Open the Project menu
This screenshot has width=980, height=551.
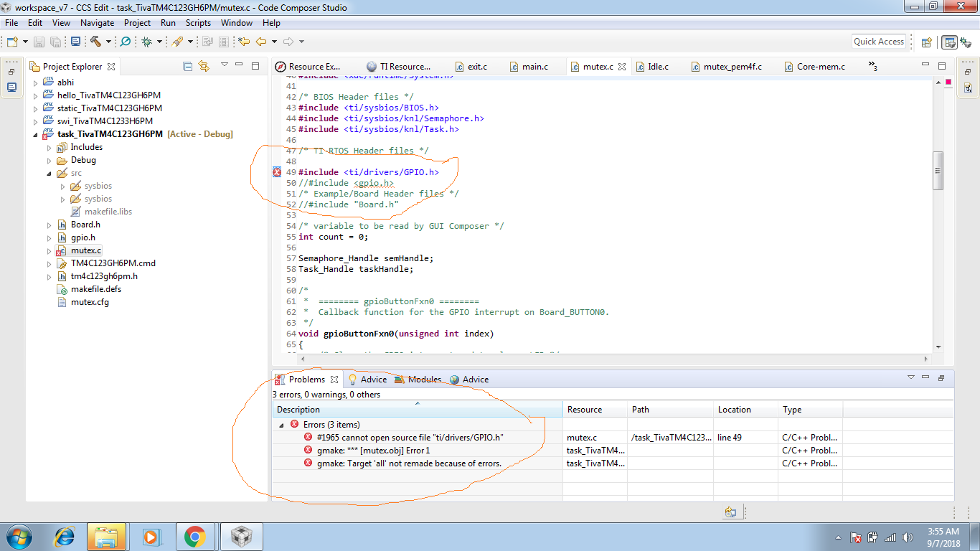137,23
